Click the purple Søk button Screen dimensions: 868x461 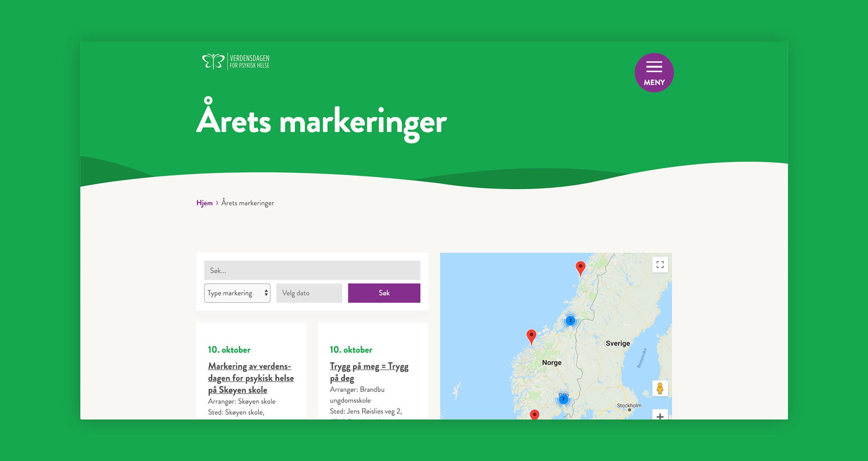coord(384,293)
